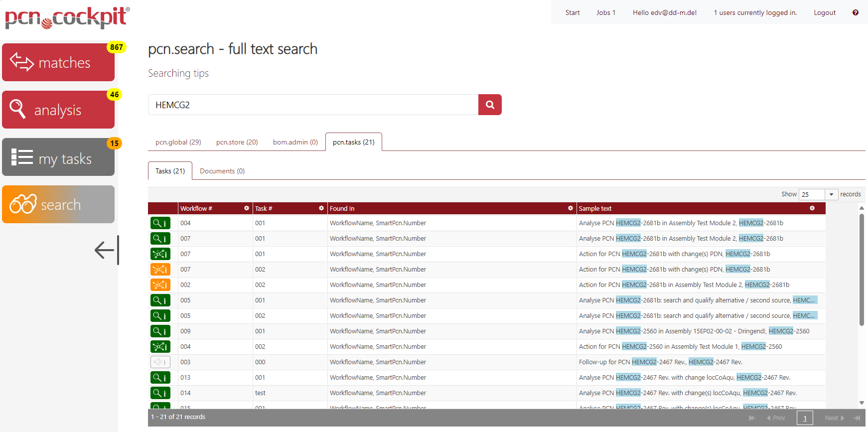This screenshot has width=868, height=432.
Task: Sort by Found In column header
Action: click(x=342, y=208)
